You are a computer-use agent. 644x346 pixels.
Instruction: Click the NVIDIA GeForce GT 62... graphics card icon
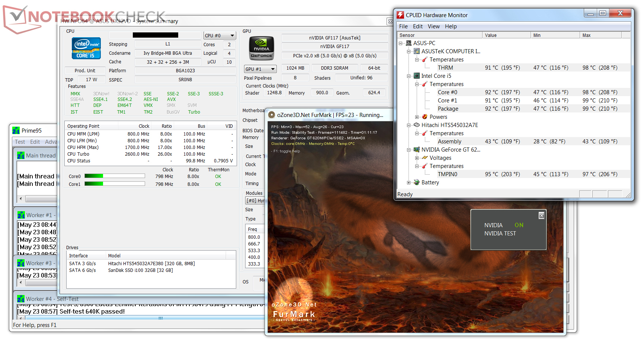[417, 150]
